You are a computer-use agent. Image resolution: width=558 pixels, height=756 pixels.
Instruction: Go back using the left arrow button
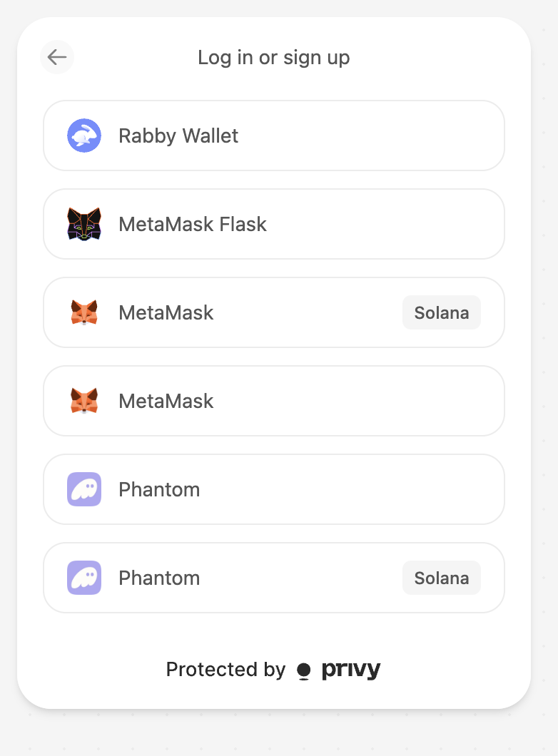(x=57, y=57)
